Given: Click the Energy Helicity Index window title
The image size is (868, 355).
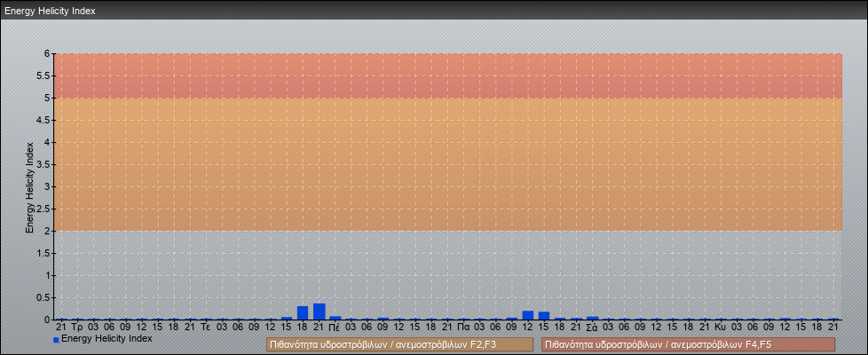Looking at the screenshot, I should pos(50,11).
